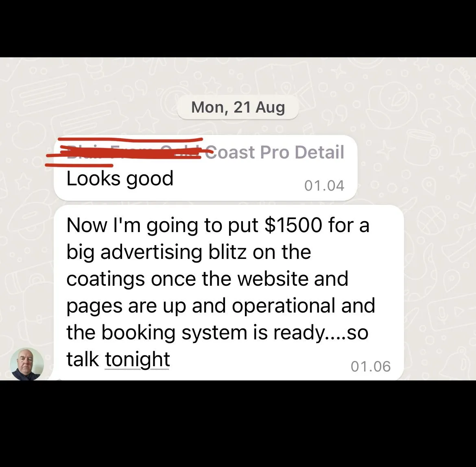This screenshot has width=476, height=467.
Task: Click the "$1500" amount in the message
Action: click(293, 225)
